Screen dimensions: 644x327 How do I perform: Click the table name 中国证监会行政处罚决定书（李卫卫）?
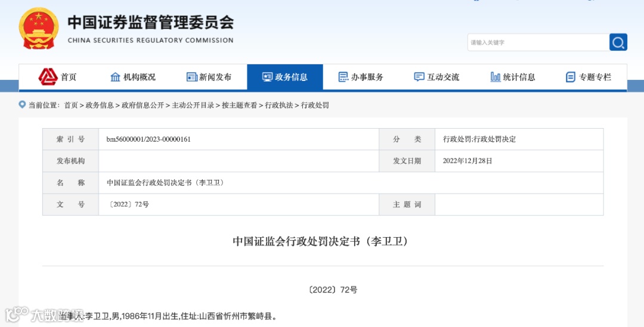click(166, 183)
